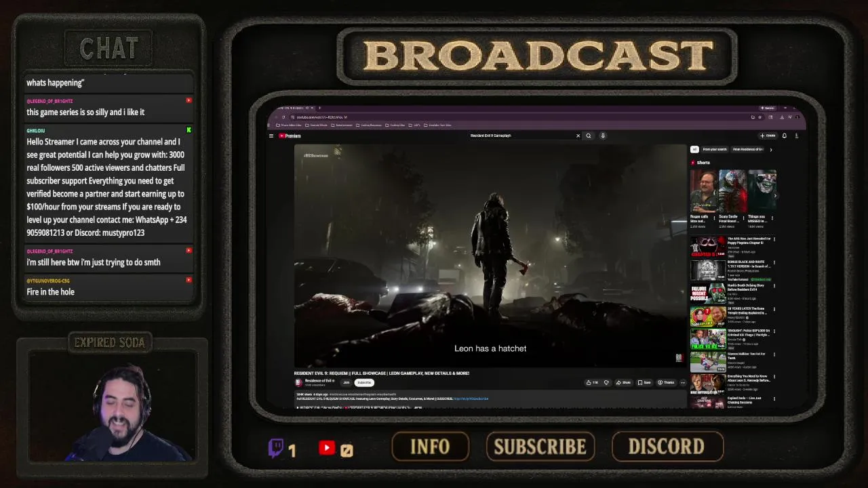
Task: Open the YouTube account avatar
Action: [x=797, y=136]
